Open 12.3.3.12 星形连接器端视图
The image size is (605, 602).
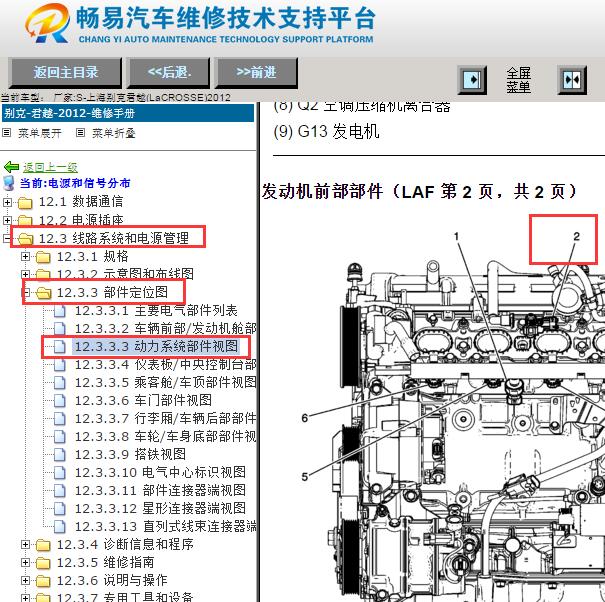[x=160, y=509]
